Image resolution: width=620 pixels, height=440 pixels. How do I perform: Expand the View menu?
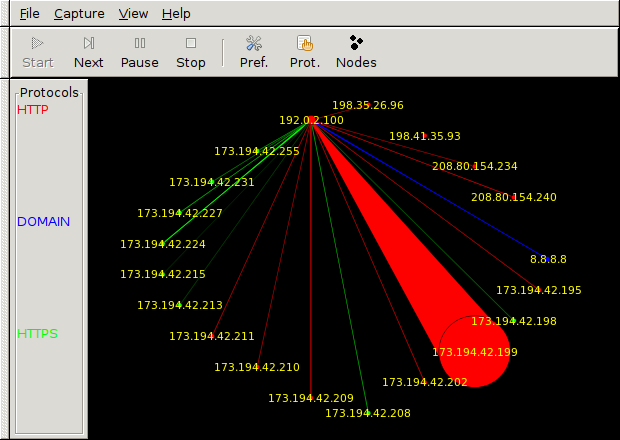coord(133,14)
